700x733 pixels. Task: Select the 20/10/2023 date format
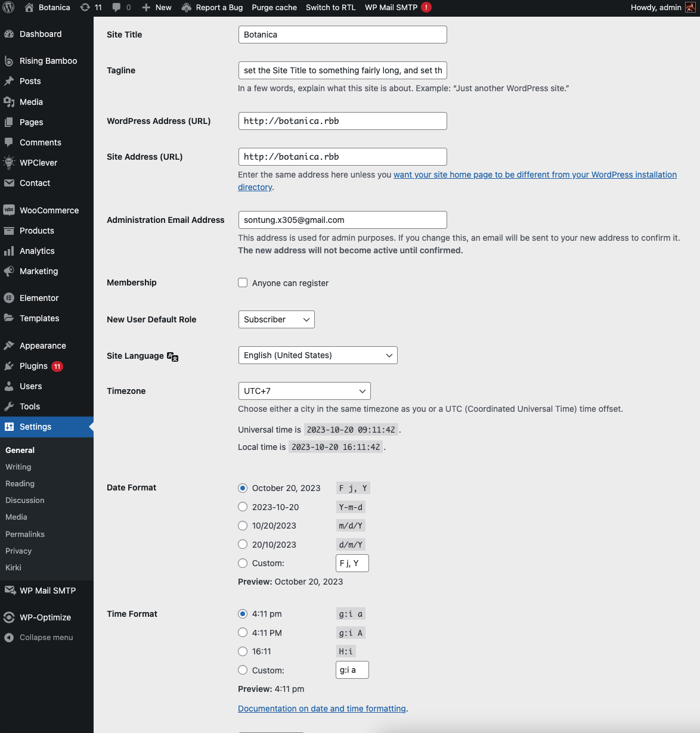pyautogui.click(x=243, y=544)
